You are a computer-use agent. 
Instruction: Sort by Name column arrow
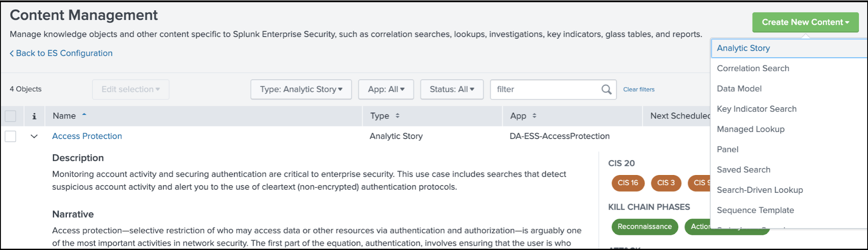click(84, 115)
